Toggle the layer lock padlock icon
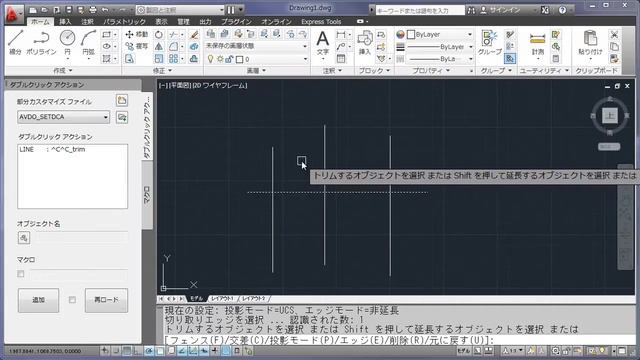This screenshot has width=640, height=360. coord(229,59)
